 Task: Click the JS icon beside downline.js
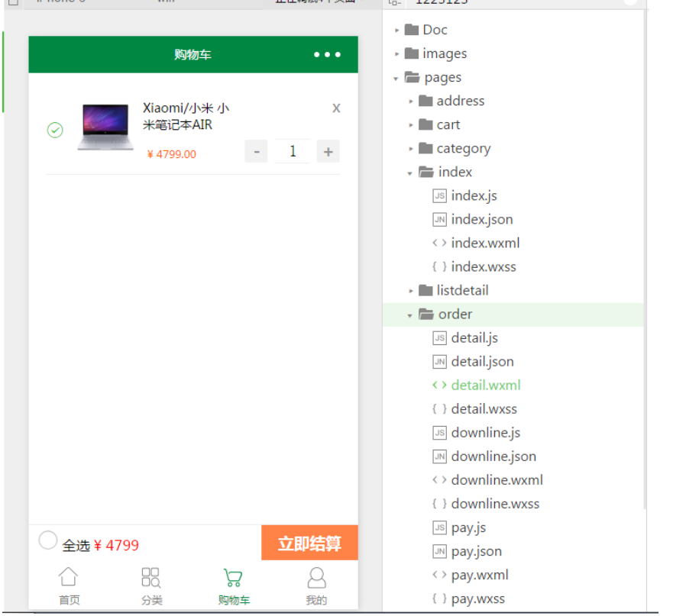pyautogui.click(x=440, y=432)
